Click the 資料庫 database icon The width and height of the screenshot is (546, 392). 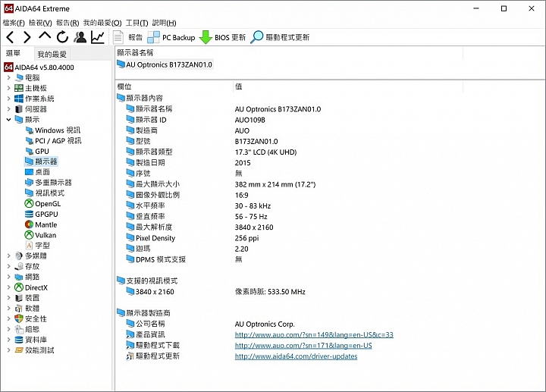point(19,340)
